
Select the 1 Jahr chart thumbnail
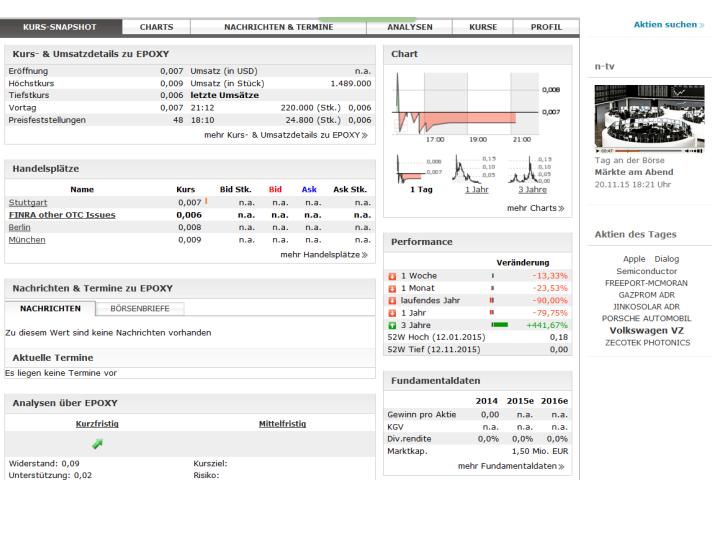click(x=474, y=169)
